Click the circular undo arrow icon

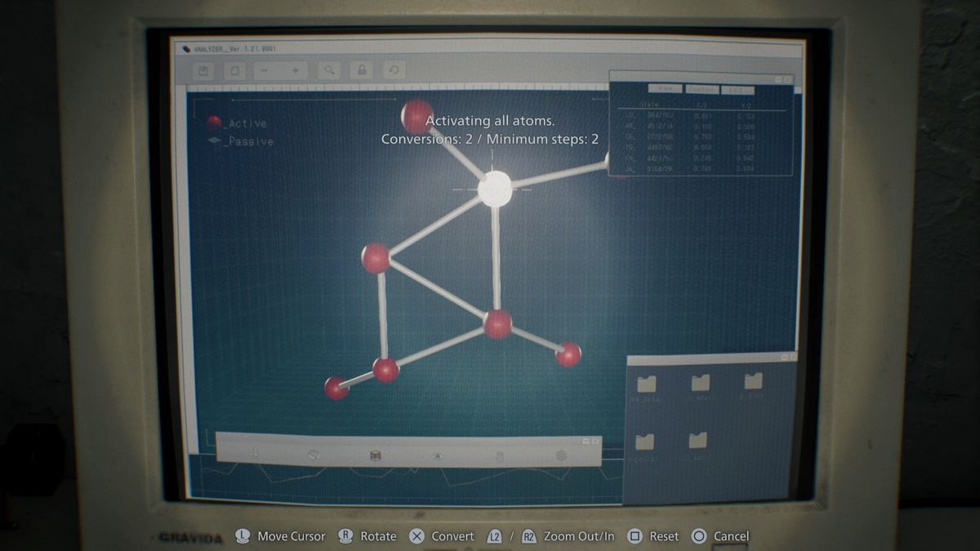coord(394,71)
